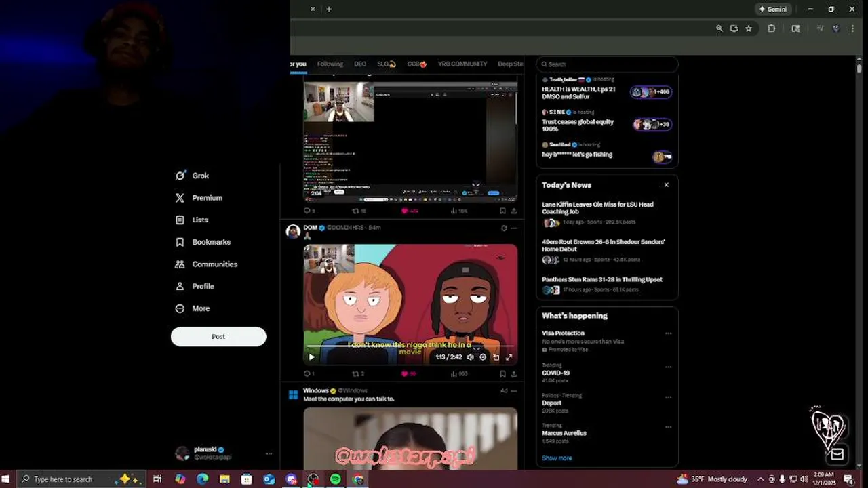
Task: Open DOM post more options ellipsis
Action: pyautogui.click(x=514, y=228)
